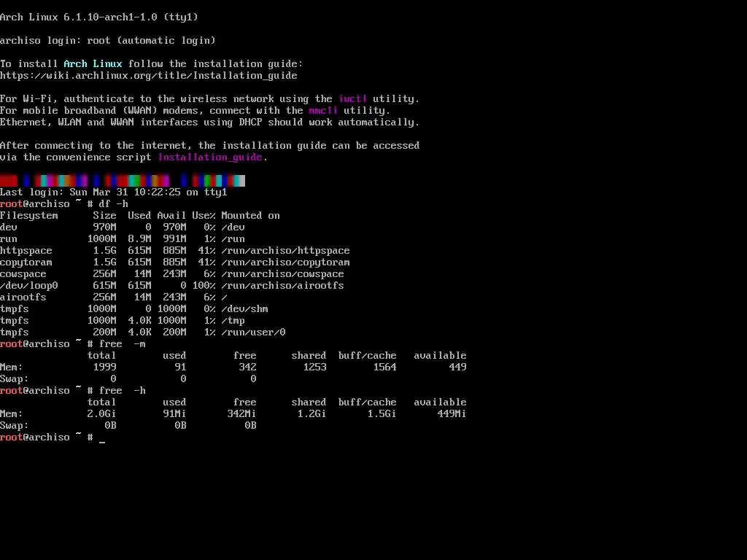Click the 'httpspace' filesystem name

(x=26, y=251)
